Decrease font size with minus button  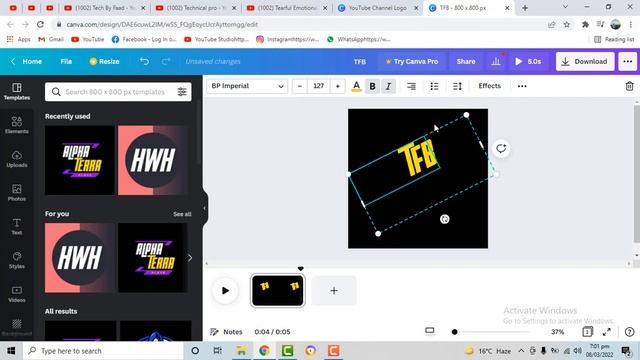[300, 86]
